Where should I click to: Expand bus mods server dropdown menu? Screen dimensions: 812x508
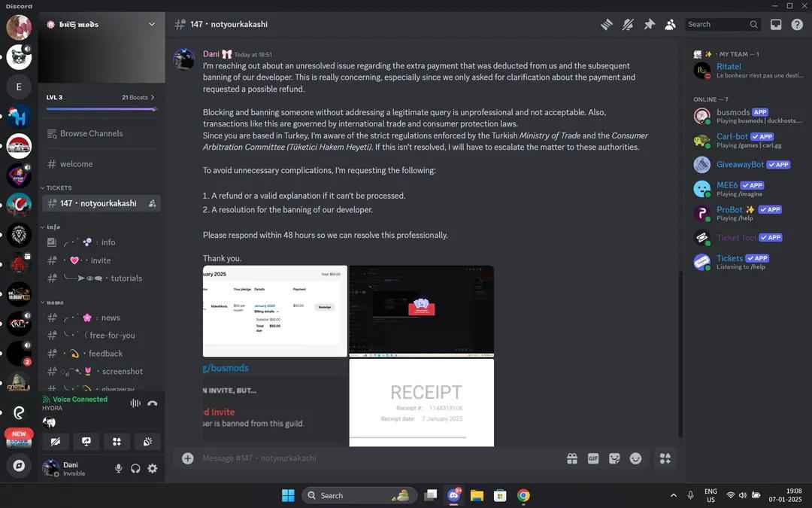[x=152, y=24]
